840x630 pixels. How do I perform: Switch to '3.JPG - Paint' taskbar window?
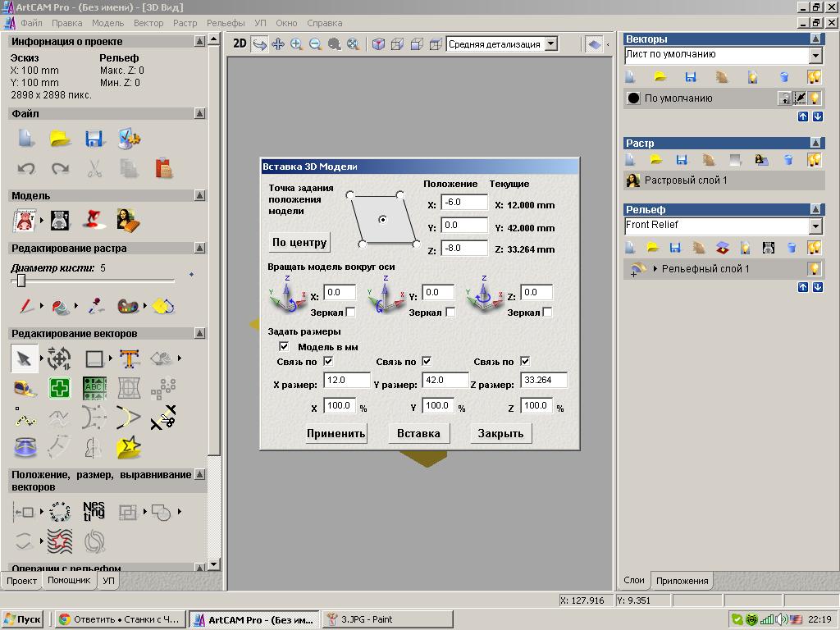point(387,619)
